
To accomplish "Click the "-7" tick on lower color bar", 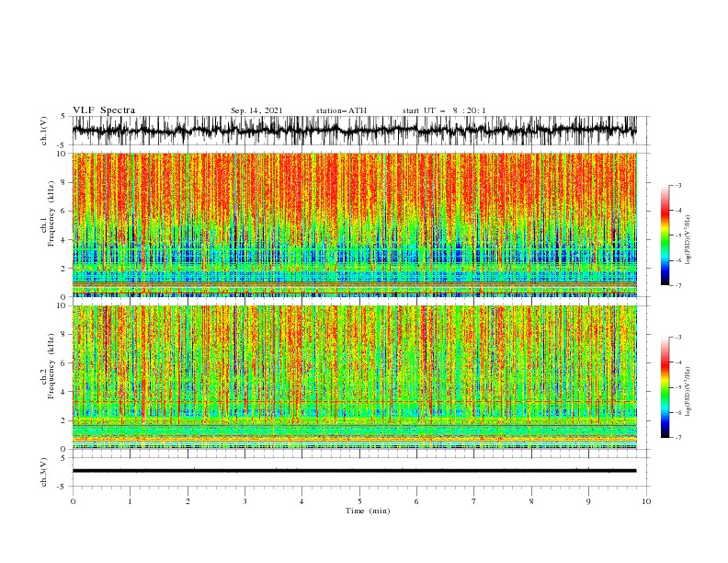I will [678, 438].
